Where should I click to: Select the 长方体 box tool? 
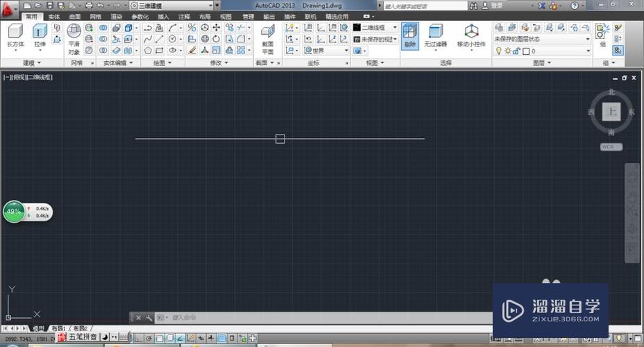[x=15, y=35]
